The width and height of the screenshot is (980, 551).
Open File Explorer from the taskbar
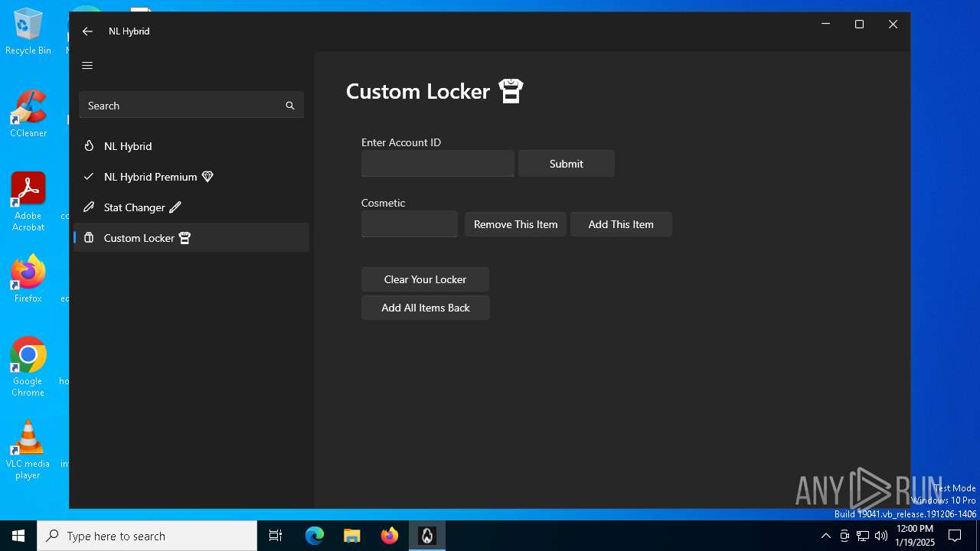pyautogui.click(x=352, y=536)
